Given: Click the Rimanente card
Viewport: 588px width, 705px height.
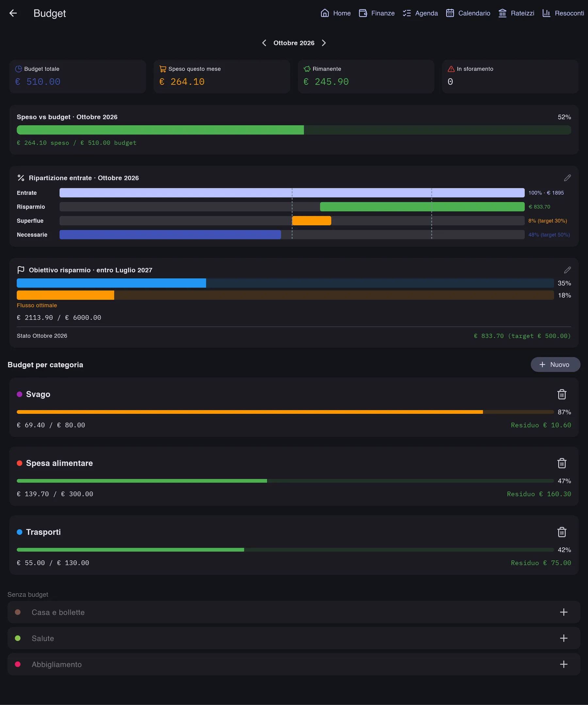Looking at the screenshot, I should pos(366,76).
